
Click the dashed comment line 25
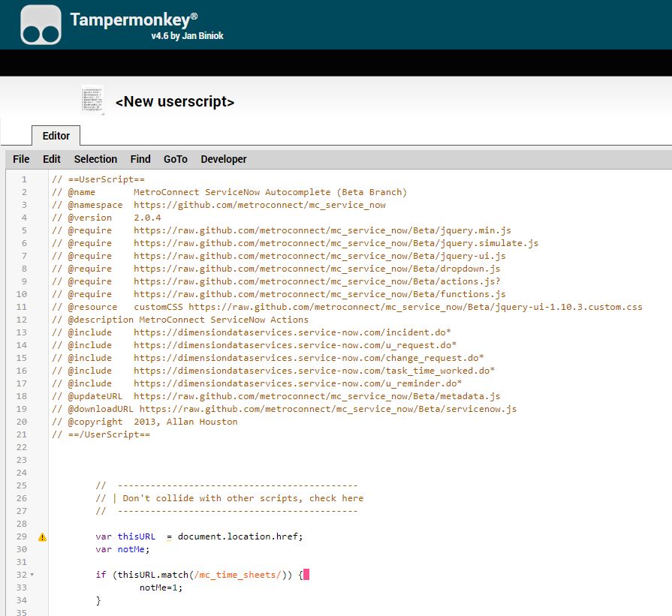[x=227, y=485]
